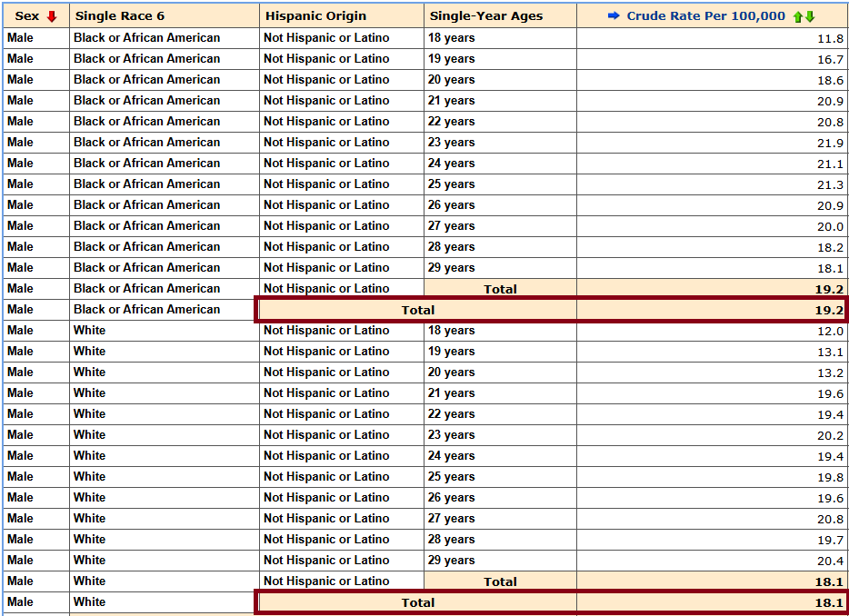
Task: Click the 20.9 rate for Black 26 years
Action: (830, 205)
